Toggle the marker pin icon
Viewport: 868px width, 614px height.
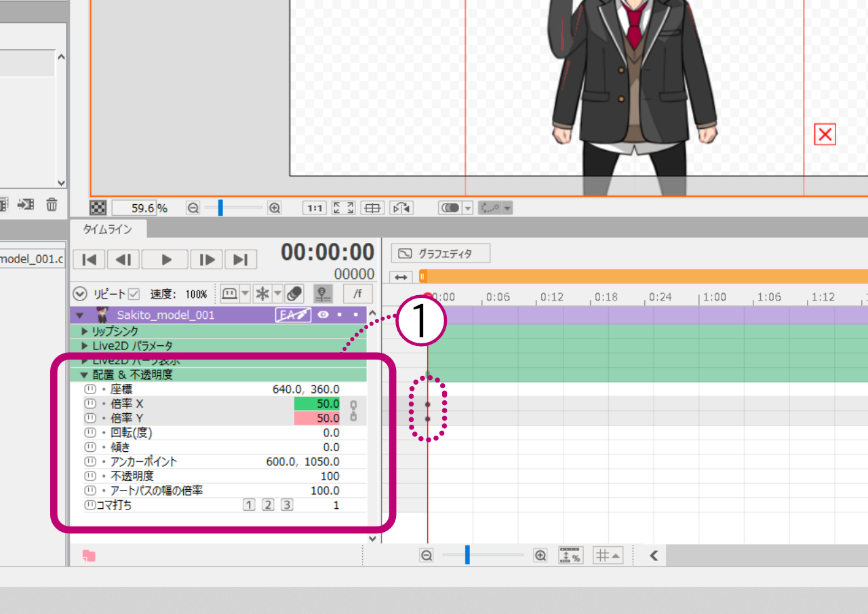[324, 294]
